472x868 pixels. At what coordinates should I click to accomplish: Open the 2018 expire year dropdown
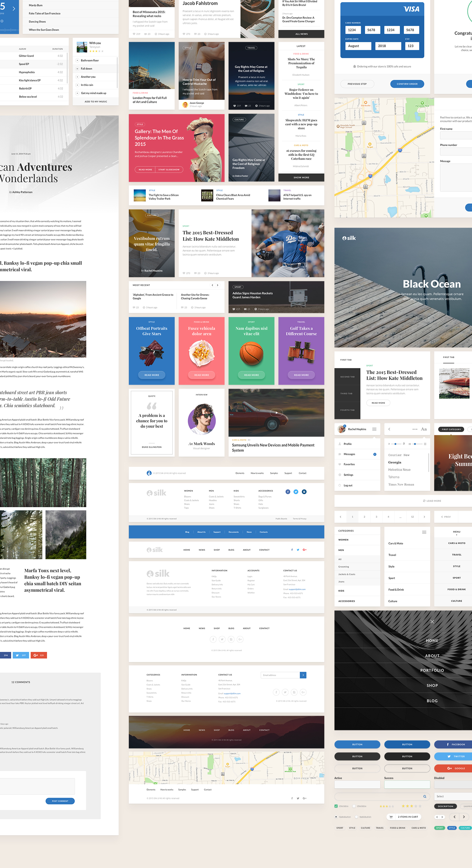(x=388, y=46)
